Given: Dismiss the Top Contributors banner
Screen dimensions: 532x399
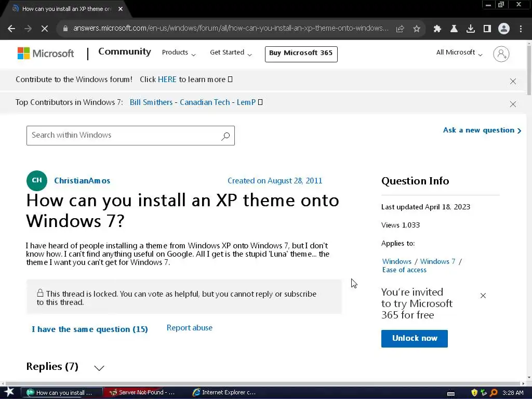Looking at the screenshot, I should (x=513, y=104).
